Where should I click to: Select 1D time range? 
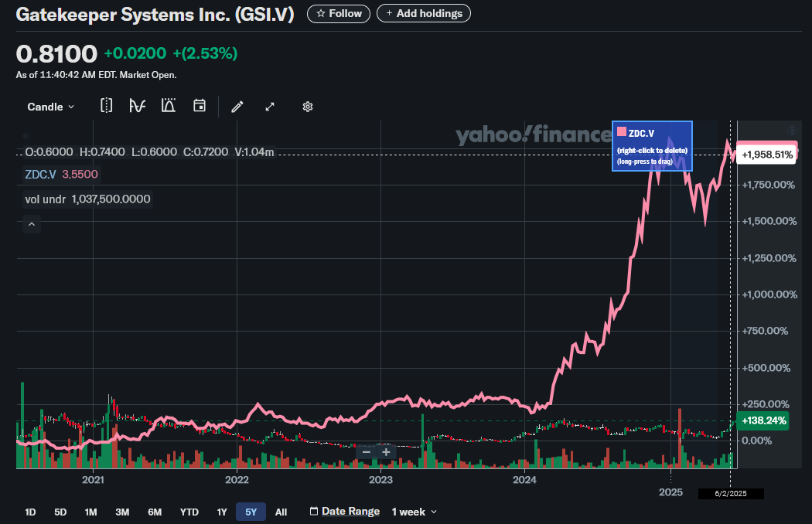(x=31, y=512)
